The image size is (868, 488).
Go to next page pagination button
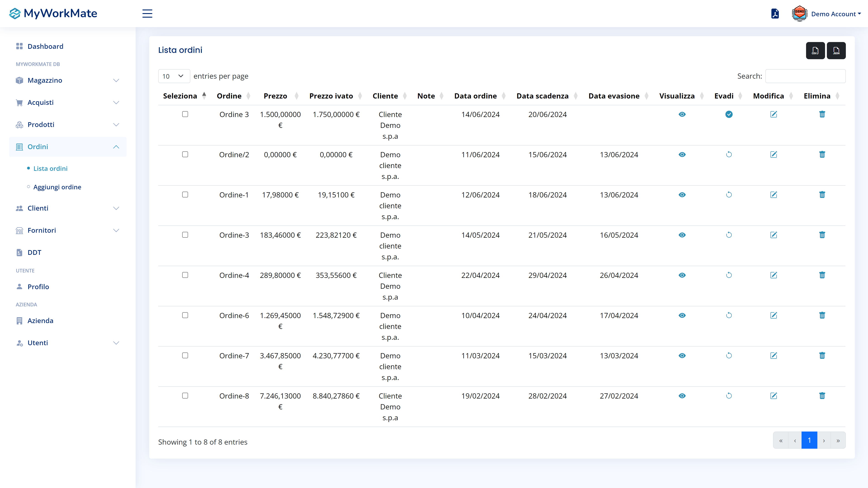tap(824, 441)
